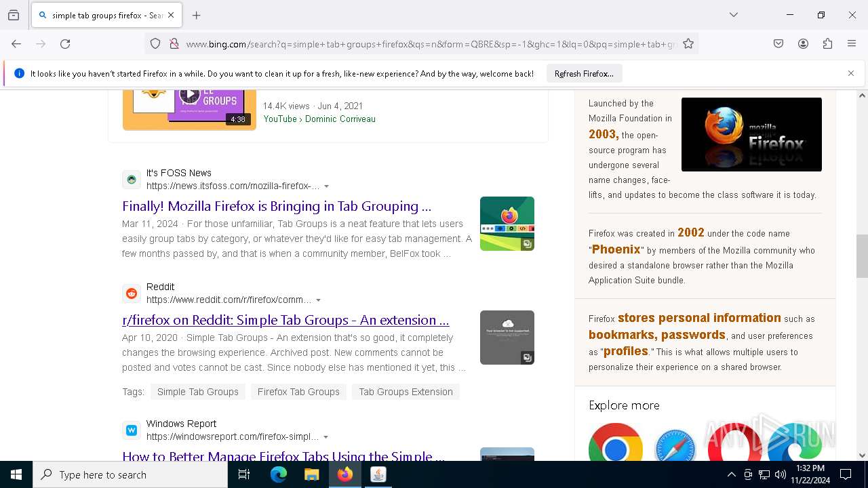Click the Reddit site favicon
Image resolution: width=868 pixels, height=488 pixels.
point(132,293)
